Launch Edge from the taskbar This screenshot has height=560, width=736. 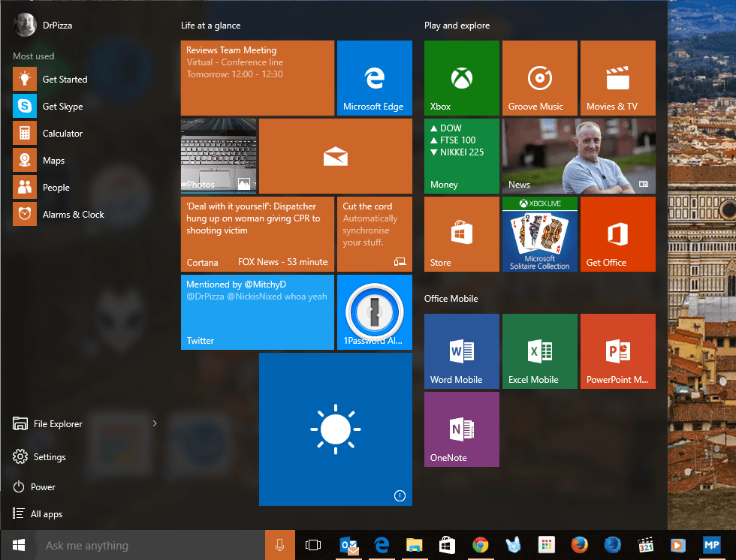(382, 545)
